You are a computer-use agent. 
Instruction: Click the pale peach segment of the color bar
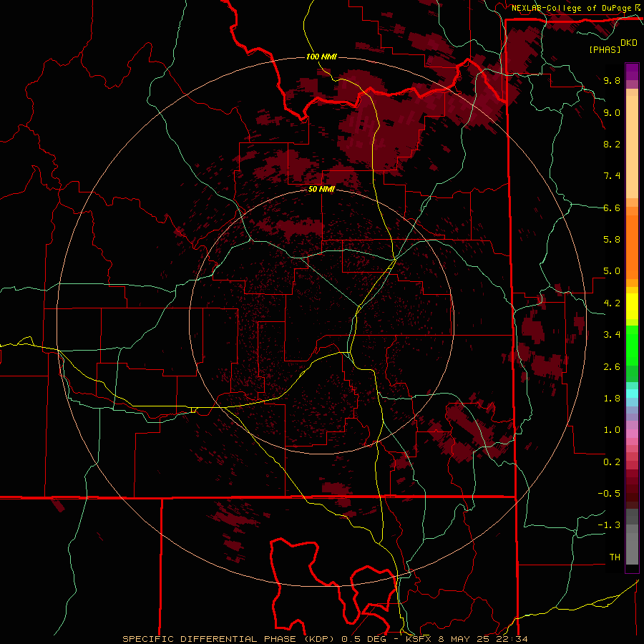[632, 147]
